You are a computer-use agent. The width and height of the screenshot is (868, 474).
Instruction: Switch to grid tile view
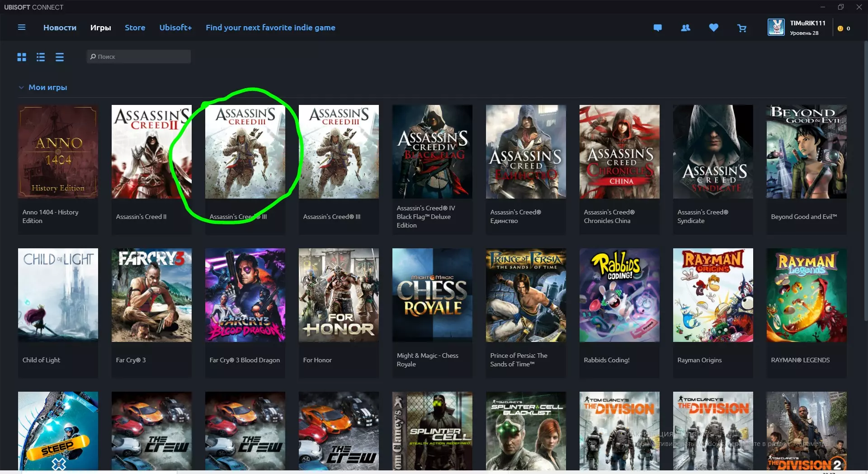pos(22,57)
